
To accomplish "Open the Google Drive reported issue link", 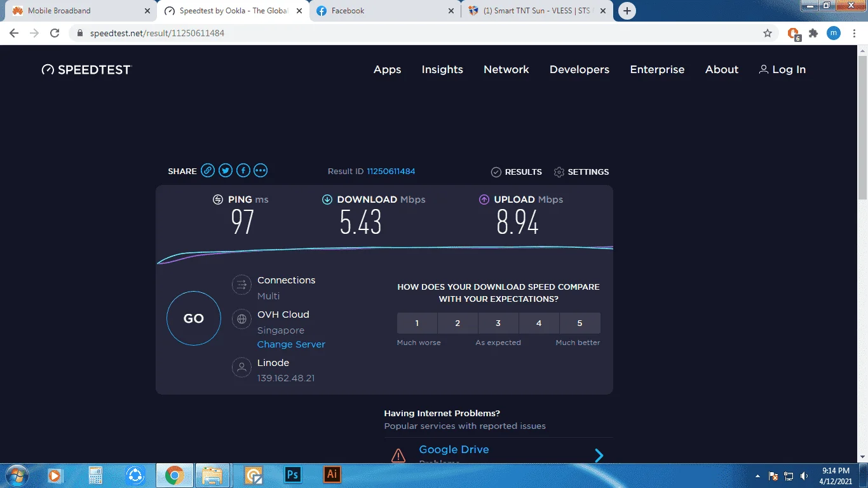I will (x=454, y=450).
